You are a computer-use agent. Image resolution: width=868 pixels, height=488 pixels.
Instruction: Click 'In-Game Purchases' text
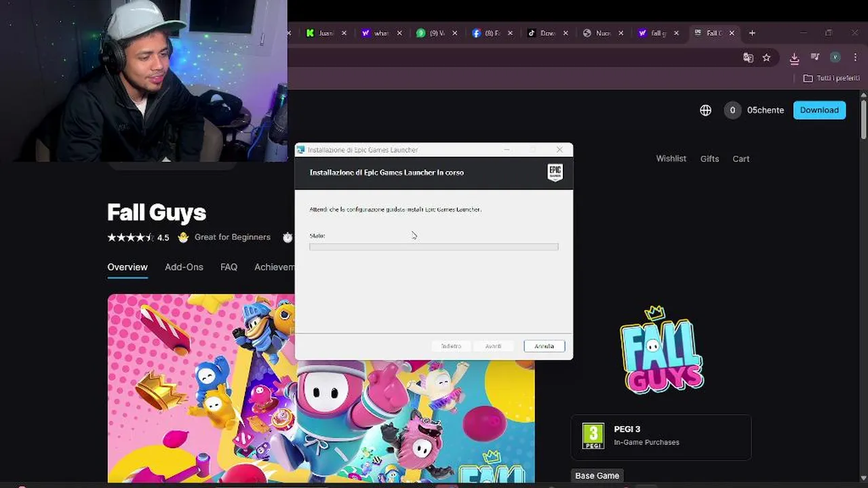pyautogui.click(x=646, y=443)
